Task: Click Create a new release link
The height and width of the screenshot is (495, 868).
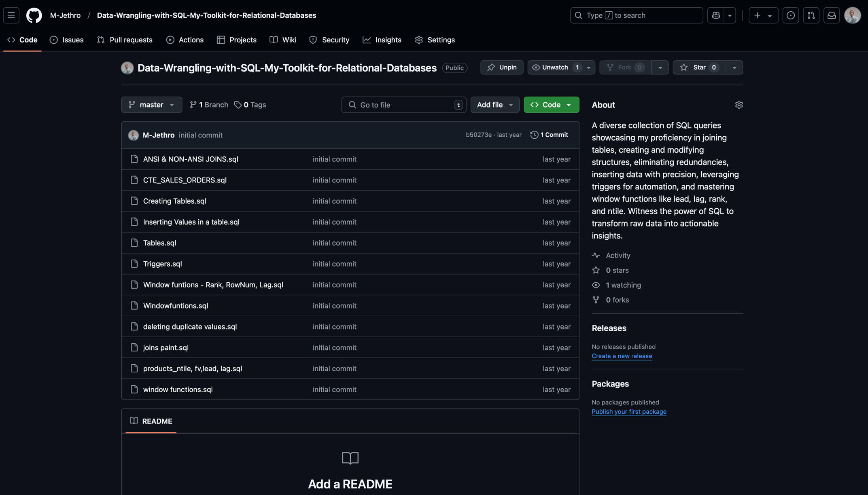Action: 622,356
